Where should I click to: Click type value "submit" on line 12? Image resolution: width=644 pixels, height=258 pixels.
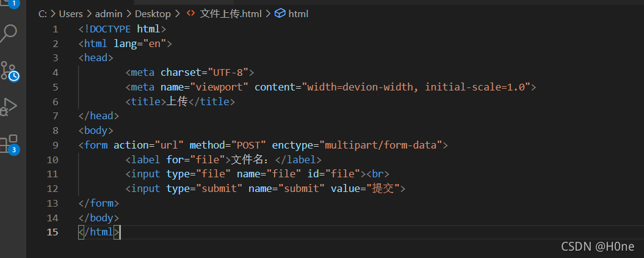pos(219,189)
